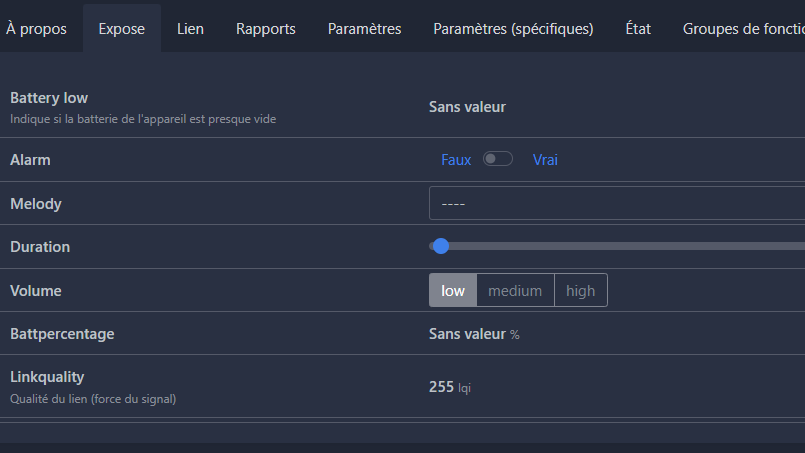805x453 pixels.
Task: Go to the Paramètres tab
Action: tap(364, 29)
